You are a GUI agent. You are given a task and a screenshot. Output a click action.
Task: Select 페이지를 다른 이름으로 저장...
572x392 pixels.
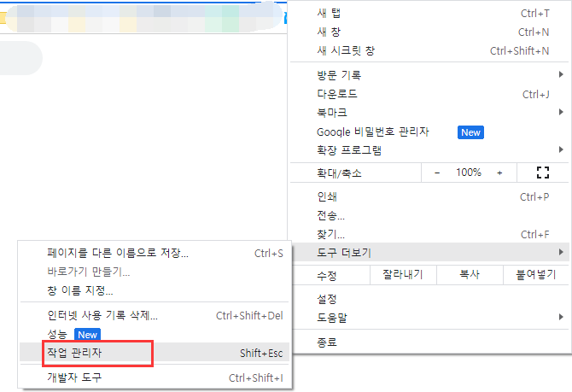point(117,254)
